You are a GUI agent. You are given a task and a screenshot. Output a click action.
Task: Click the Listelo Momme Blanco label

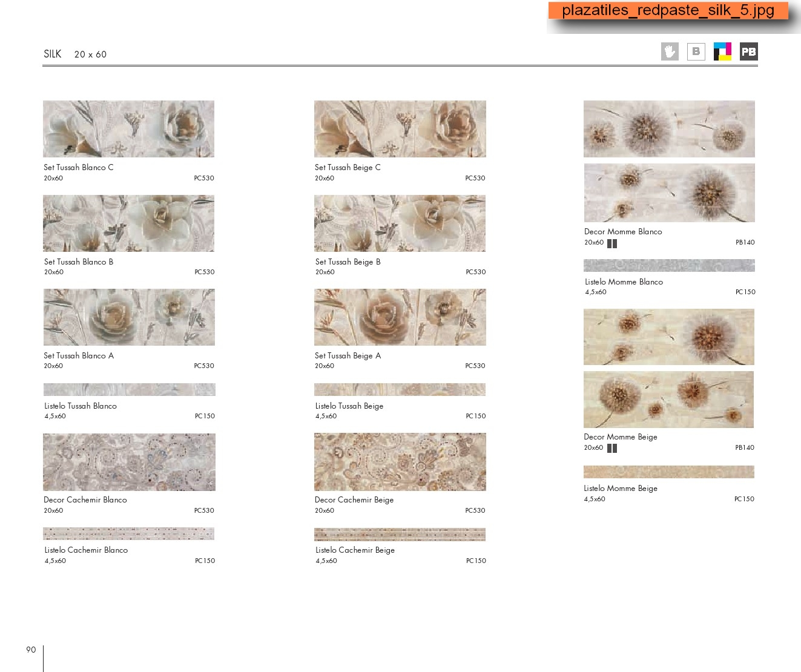[x=624, y=282]
